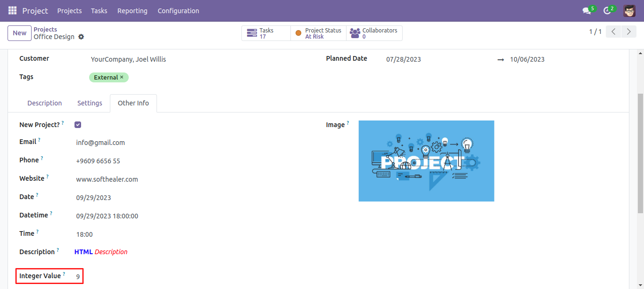Click the External tag pill

click(x=109, y=77)
